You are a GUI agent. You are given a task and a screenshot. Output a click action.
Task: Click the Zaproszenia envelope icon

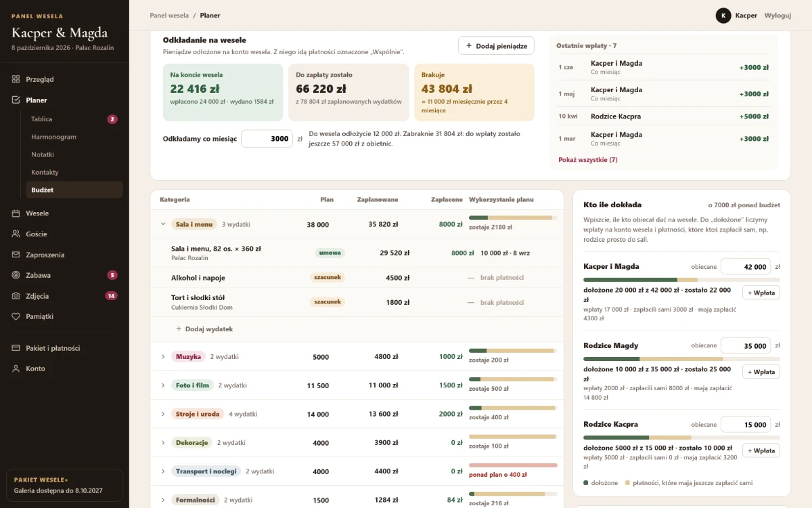[x=16, y=255]
